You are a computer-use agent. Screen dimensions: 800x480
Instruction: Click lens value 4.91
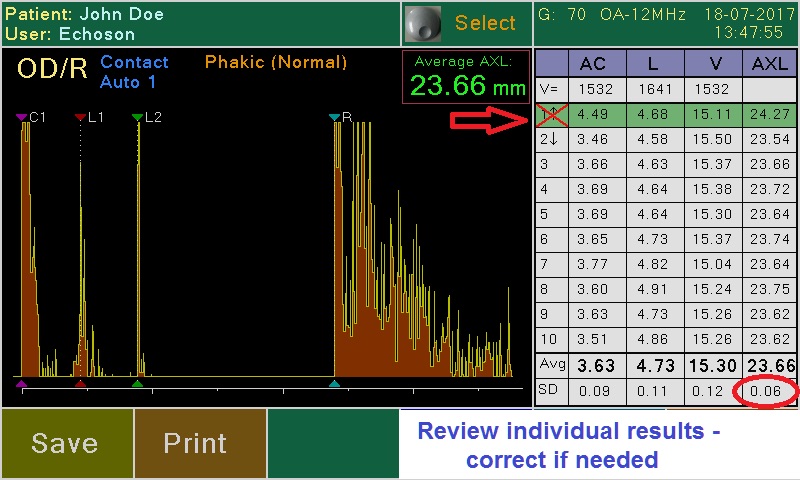[655, 289]
